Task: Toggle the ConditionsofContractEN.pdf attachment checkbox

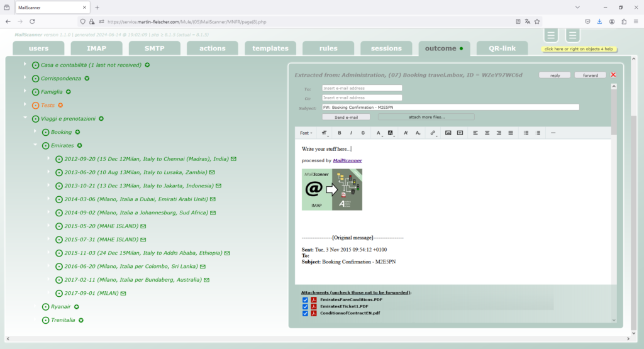Action: [305, 313]
